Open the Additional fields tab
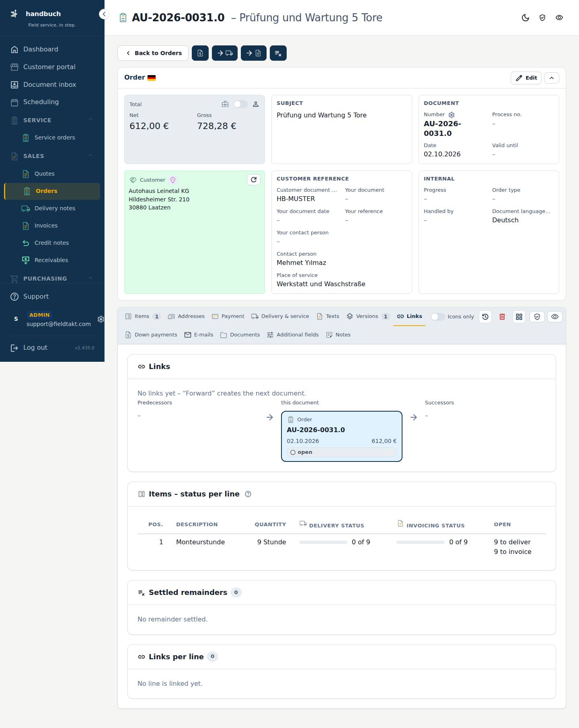The image size is (579, 728). (293, 335)
